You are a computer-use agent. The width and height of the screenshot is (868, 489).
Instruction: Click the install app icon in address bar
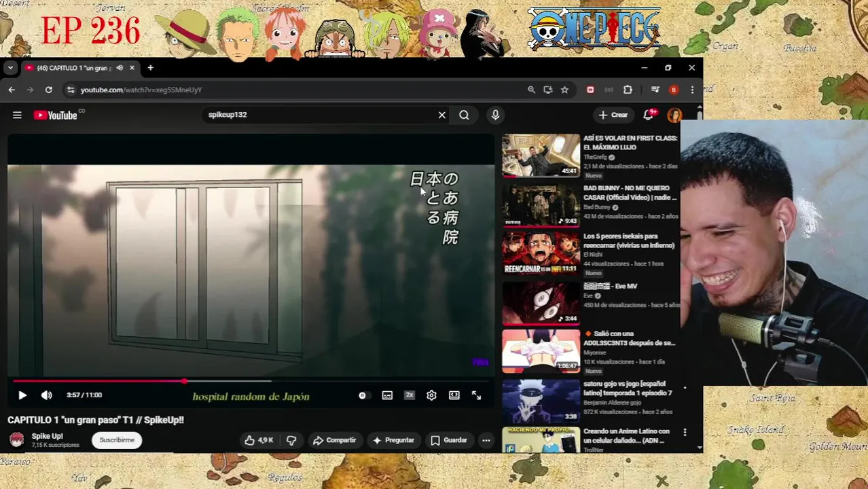click(x=547, y=90)
